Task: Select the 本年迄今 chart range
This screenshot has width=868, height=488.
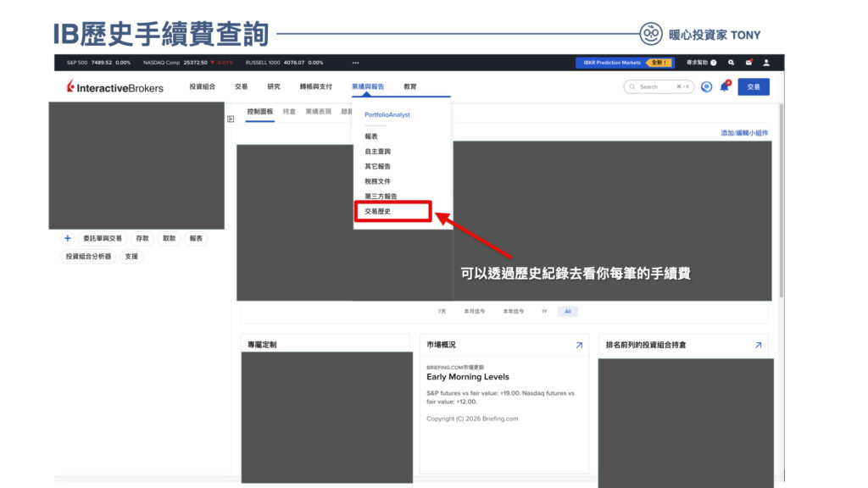Action: tap(513, 312)
